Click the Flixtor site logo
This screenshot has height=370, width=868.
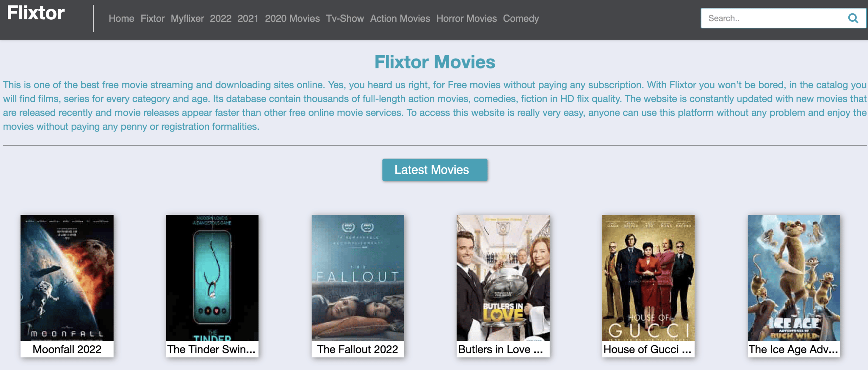click(36, 13)
